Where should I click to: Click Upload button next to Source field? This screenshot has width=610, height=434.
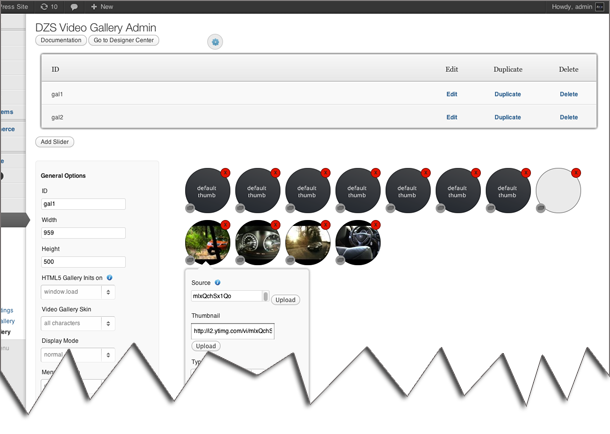point(285,300)
